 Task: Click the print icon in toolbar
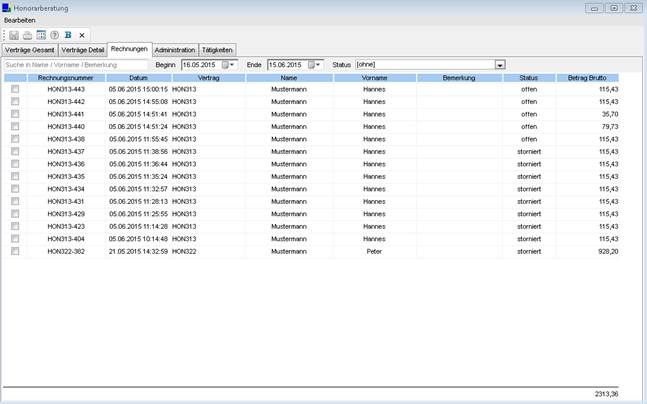[x=27, y=35]
